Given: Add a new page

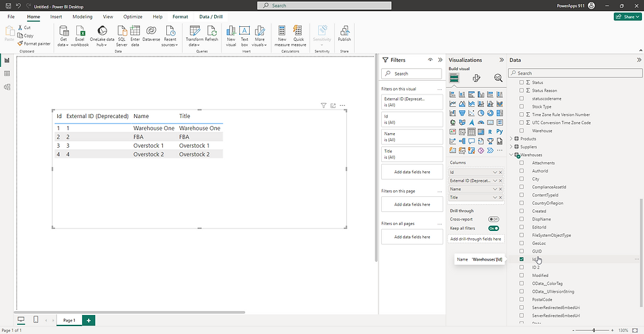Looking at the screenshot, I should 89,320.
